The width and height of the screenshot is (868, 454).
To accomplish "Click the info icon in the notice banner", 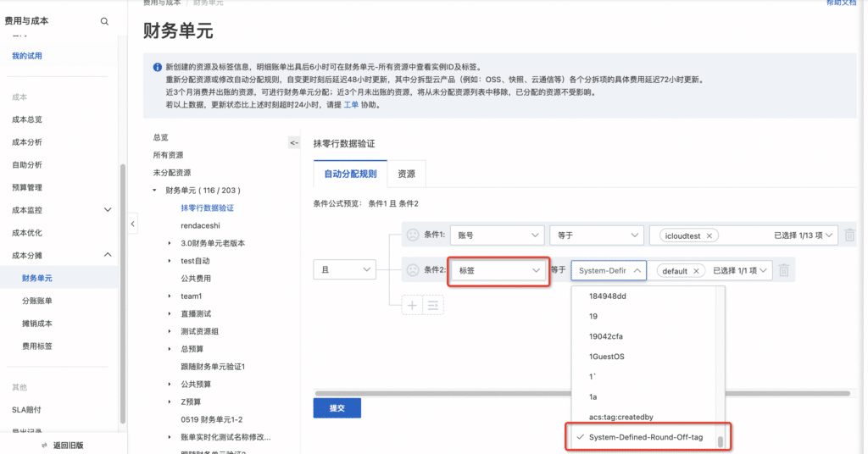I will point(157,67).
